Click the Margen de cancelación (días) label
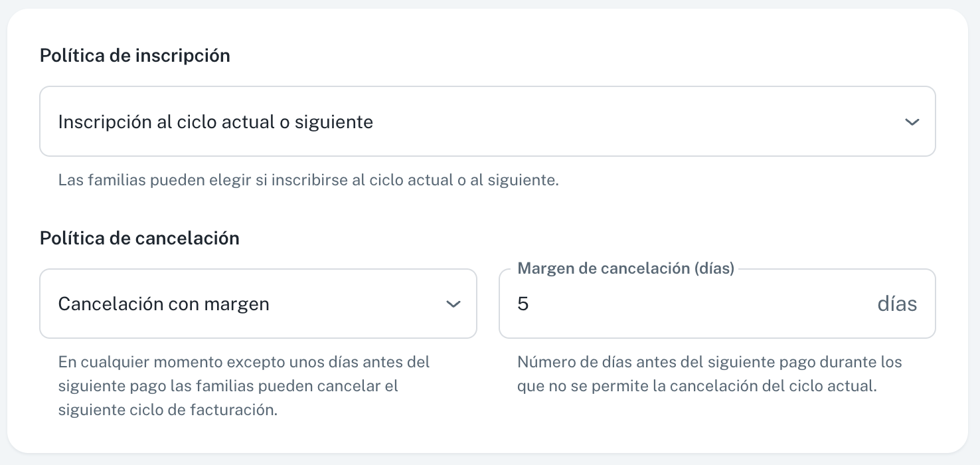This screenshot has width=980, height=465. (x=625, y=268)
